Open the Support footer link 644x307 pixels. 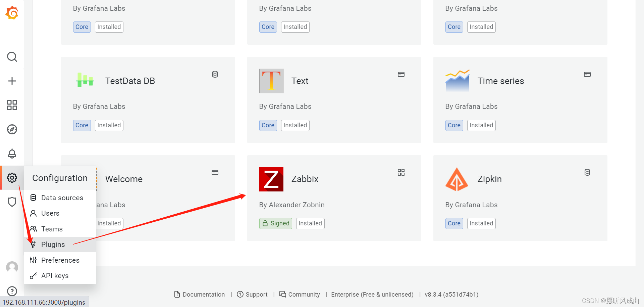click(252, 295)
